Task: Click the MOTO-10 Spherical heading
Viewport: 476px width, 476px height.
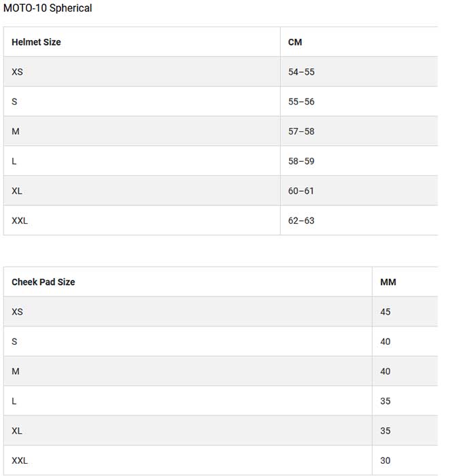Action: [48, 8]
